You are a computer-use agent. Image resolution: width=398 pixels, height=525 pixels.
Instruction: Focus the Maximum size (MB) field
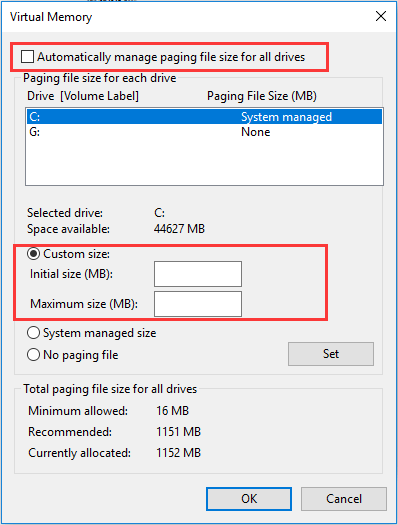tap(198, 304)
